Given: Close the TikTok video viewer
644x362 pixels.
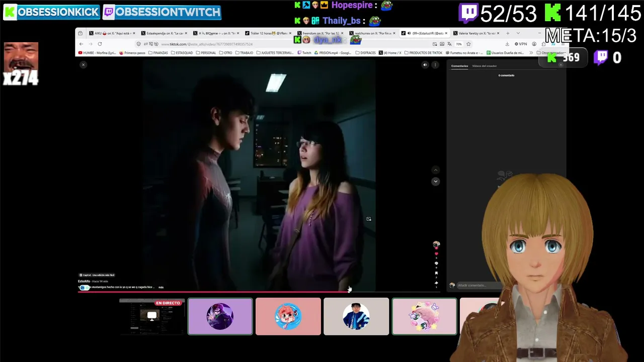Looking at the screenshot, I should [x=84, y=64].
